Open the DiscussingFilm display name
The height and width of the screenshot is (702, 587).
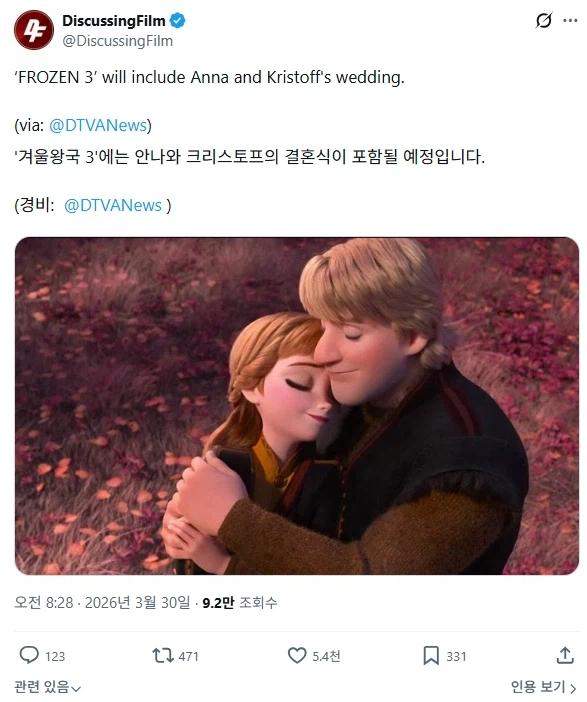[114, 21]
